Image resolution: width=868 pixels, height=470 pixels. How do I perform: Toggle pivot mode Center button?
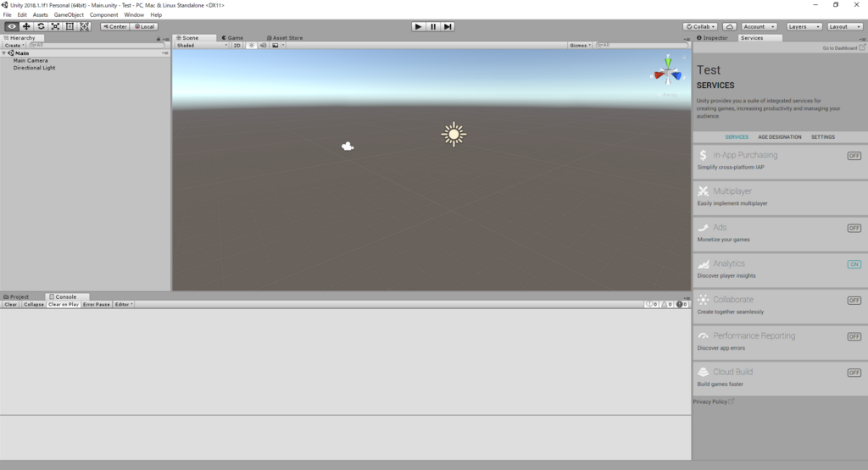[115, 26]
